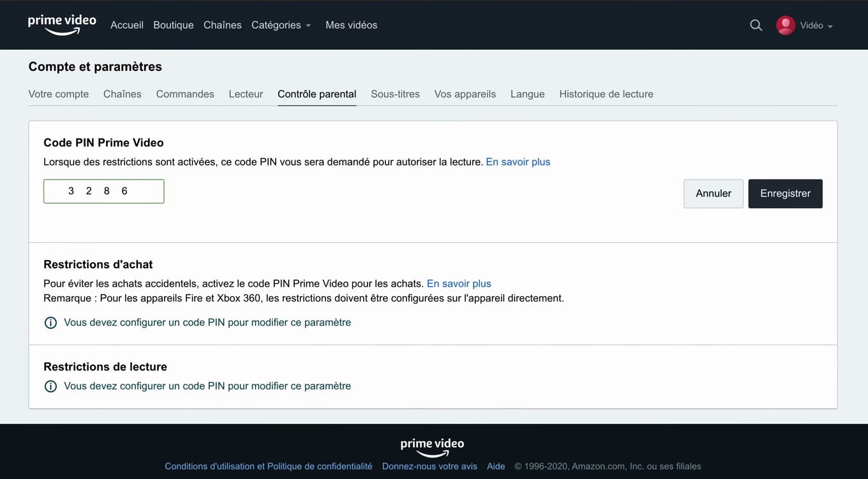Click the Compte et paramètres heading
The height and width of the screenshot is (479, 868).
pyautogui.click(x=95, y=66)
